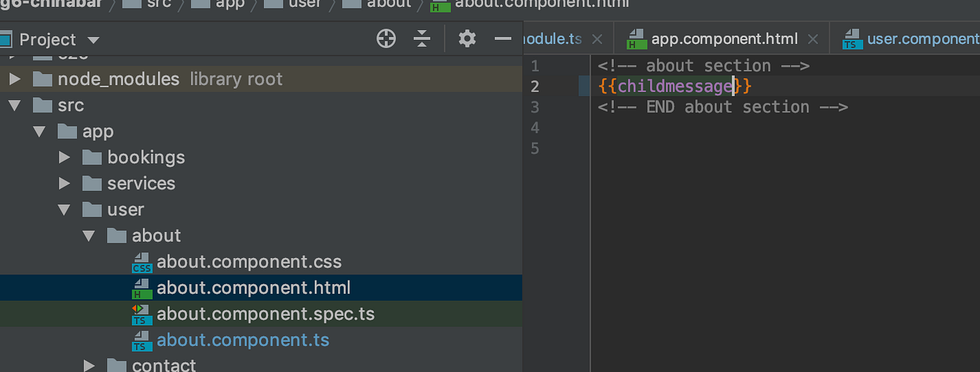Click line number 1 in gutter
Image resolution: width=980 pixels, height=372 pixels.
tap(535, 66)
